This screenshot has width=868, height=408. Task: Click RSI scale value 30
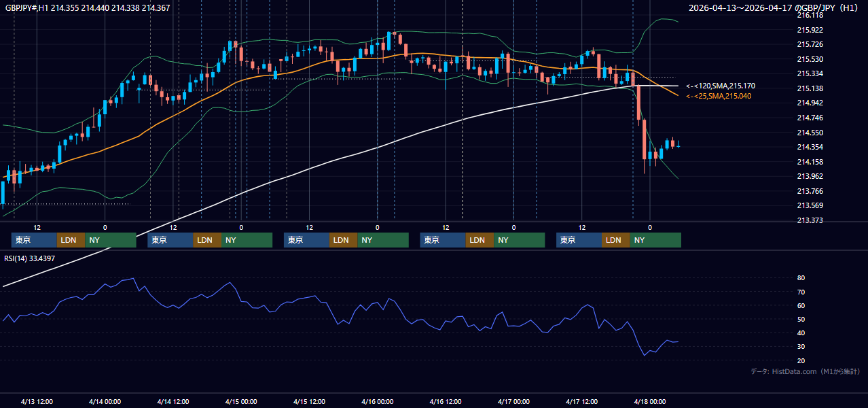[801, 347]
